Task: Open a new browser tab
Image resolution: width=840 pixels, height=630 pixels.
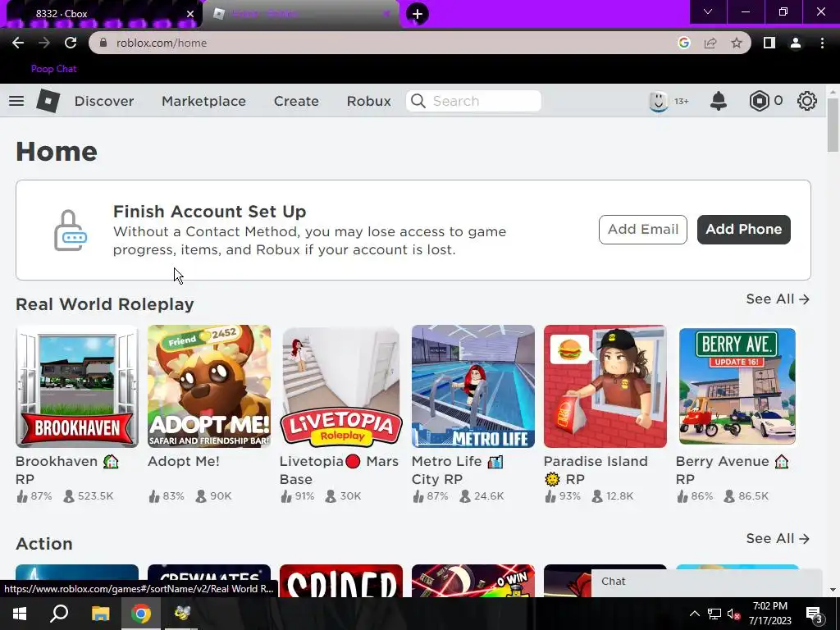Action: pyautogui.click(x=418, y=13)
